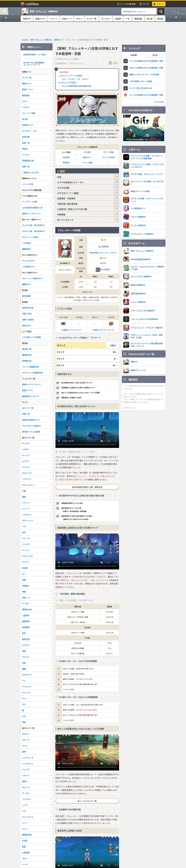Click アルレッキーノ character portrait card
Viewport: 186px width, 868px height.
tap(65, 248)
